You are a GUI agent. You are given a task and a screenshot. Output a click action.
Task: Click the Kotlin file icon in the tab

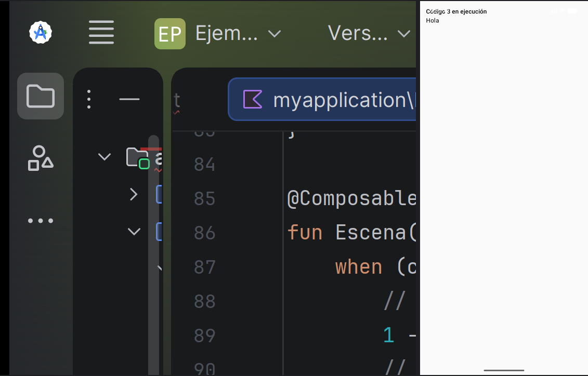[253, 99]
